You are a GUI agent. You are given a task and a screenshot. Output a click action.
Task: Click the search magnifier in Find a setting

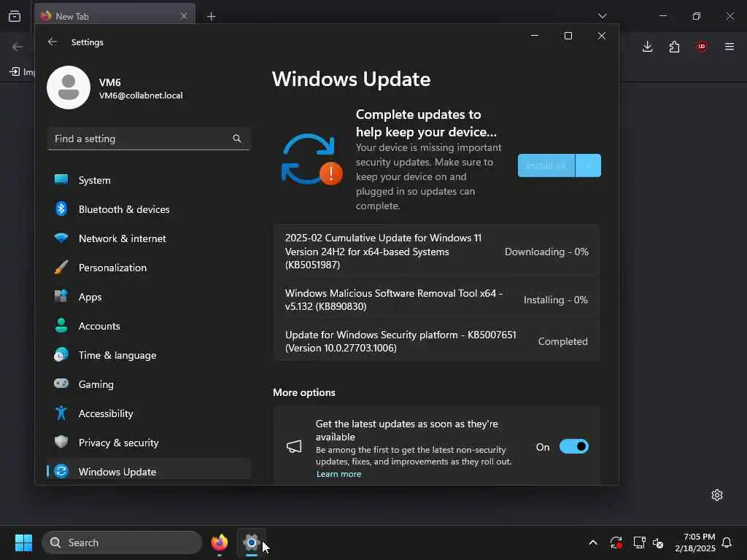point(237,139)
